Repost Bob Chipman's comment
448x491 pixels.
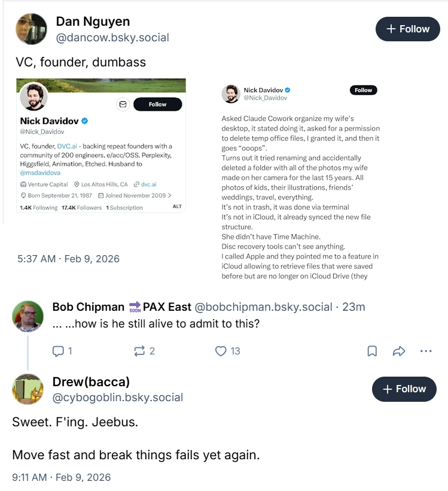pos(144,351)
